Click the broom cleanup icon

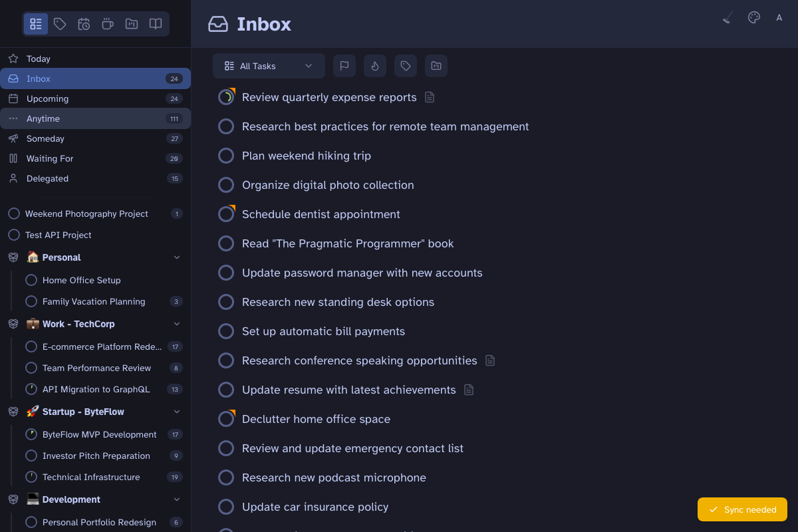728,18
